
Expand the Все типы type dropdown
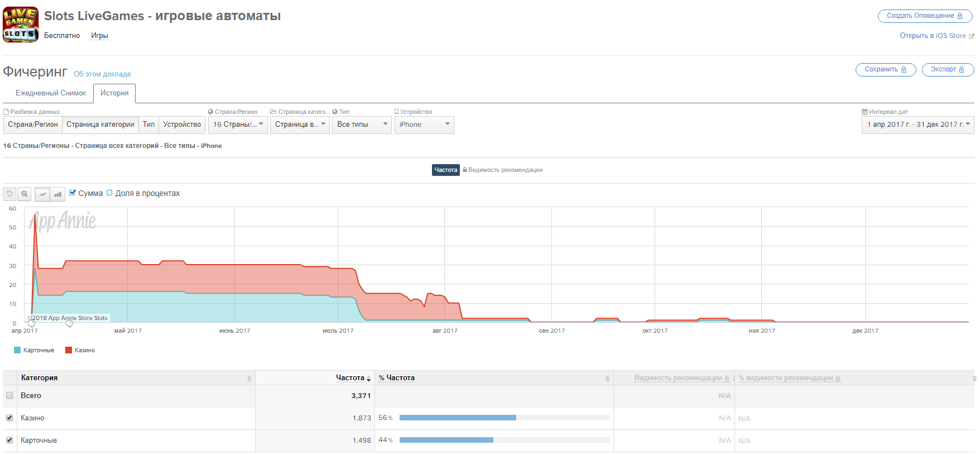(362, 124)
